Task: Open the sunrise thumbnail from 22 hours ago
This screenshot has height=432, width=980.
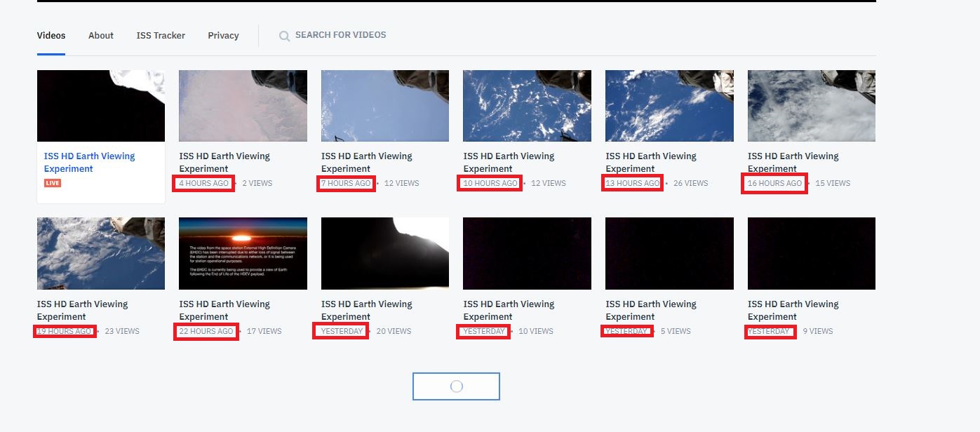Action: pyautogui.click(x=243, y=253)
